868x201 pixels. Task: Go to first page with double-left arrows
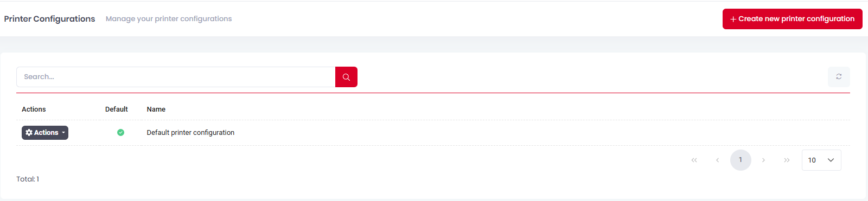694,160
